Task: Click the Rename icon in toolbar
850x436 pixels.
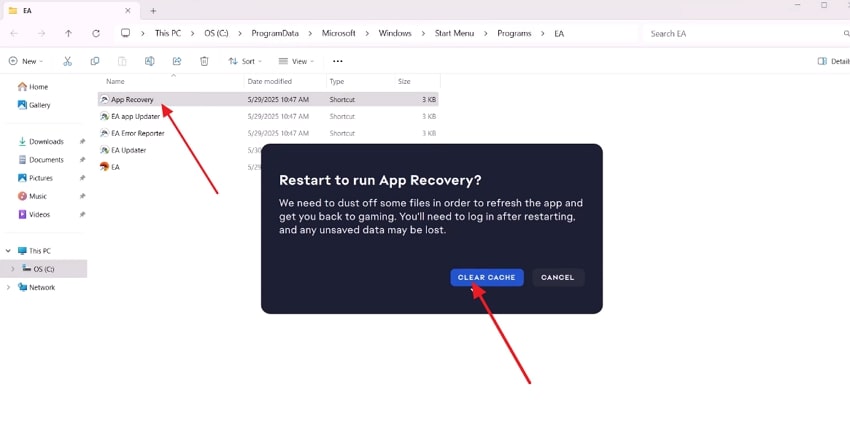Action: (150, 61)
